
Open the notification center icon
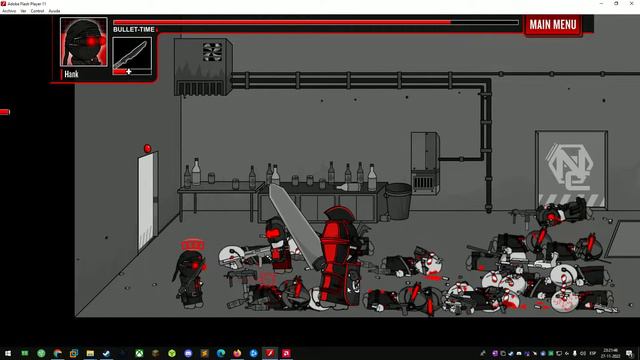(x=630, y=353)
